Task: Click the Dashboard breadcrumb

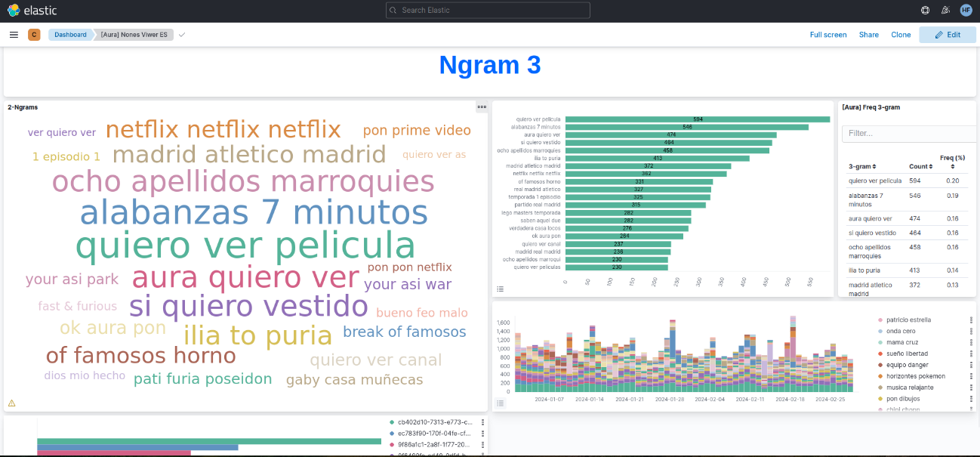Action: click(70, 35)
